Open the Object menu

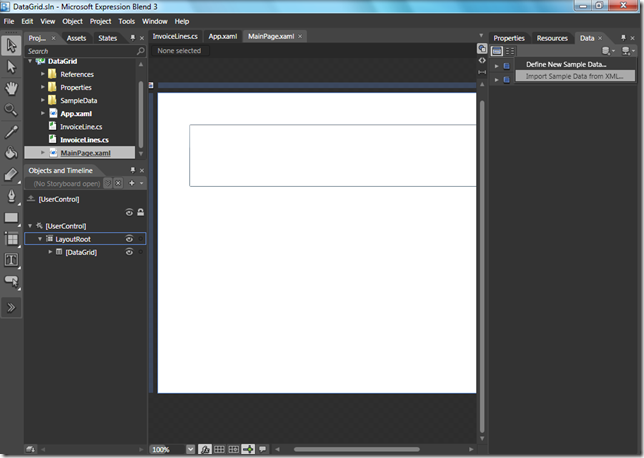click(x=72, y=21)
